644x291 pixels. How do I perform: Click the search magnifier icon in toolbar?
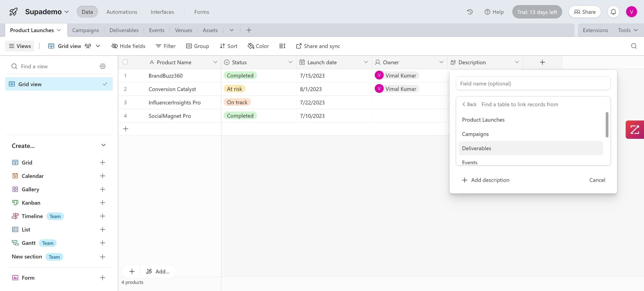pyautogui.click(x=634, y=46)
